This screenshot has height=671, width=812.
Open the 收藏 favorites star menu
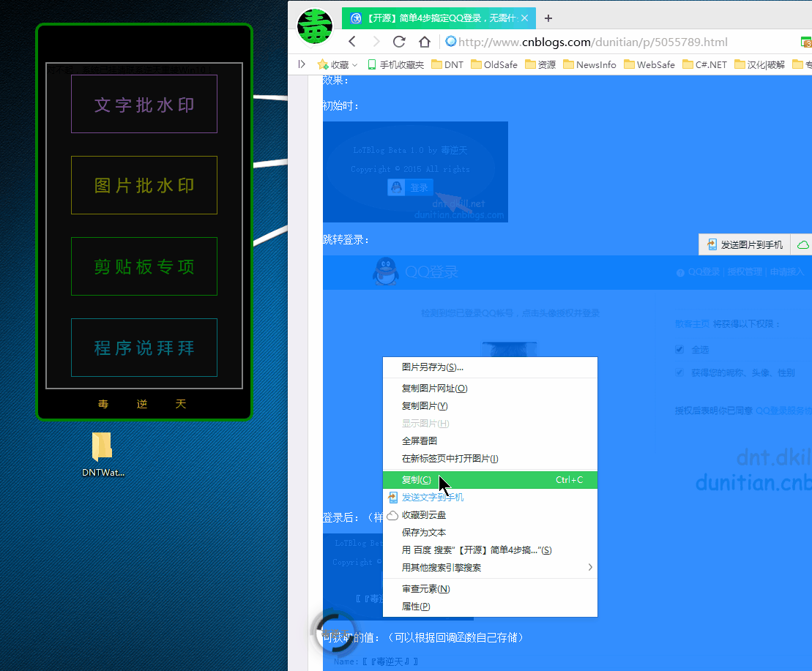[x=337, y=64]
